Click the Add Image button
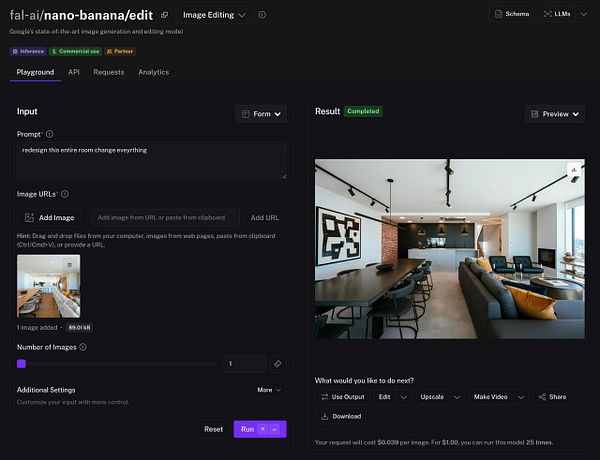 coord(49,217)
